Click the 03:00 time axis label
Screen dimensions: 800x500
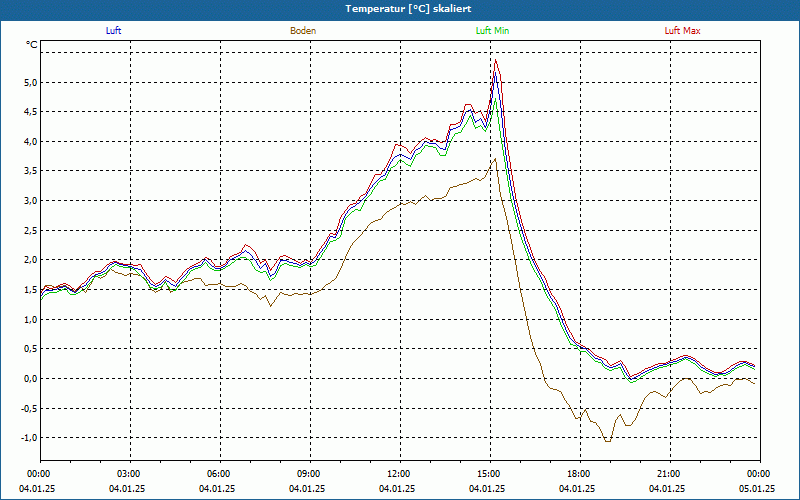point(130,474)
